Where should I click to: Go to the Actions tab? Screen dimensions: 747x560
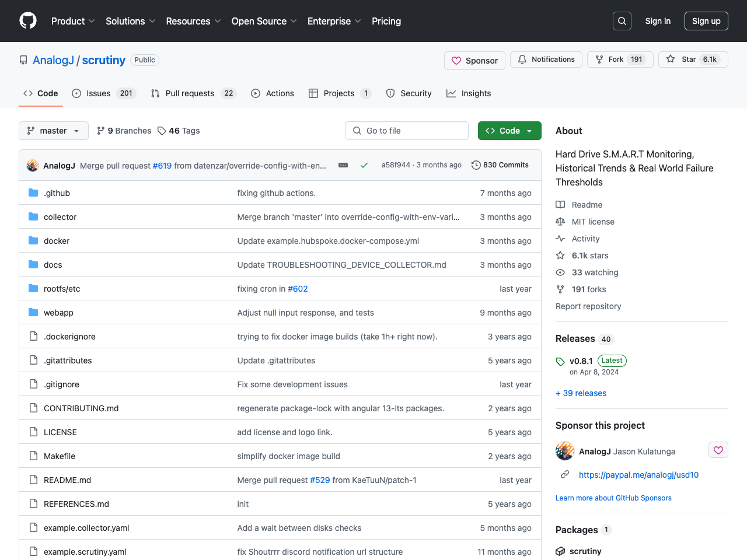pos(273,93)
